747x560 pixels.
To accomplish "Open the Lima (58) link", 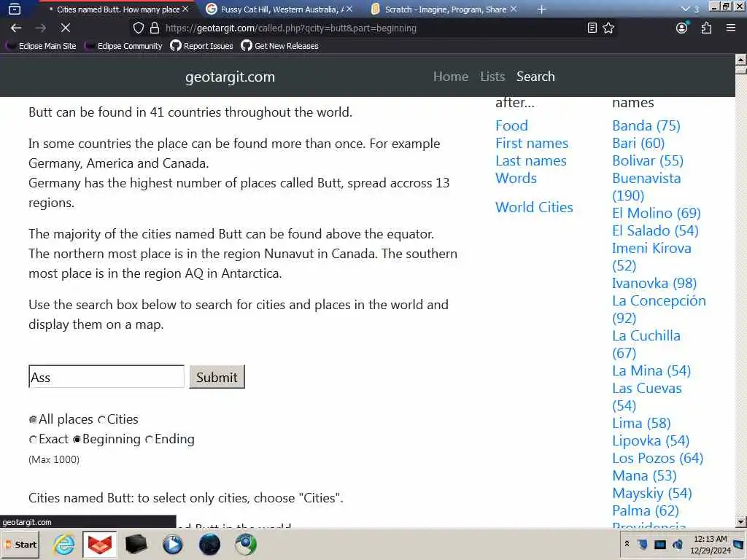I will 642,423.
